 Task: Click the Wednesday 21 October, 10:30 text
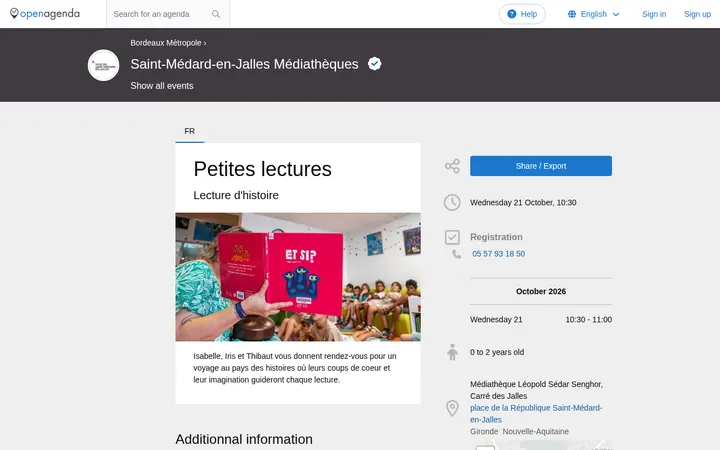click(x=523, y=202)
